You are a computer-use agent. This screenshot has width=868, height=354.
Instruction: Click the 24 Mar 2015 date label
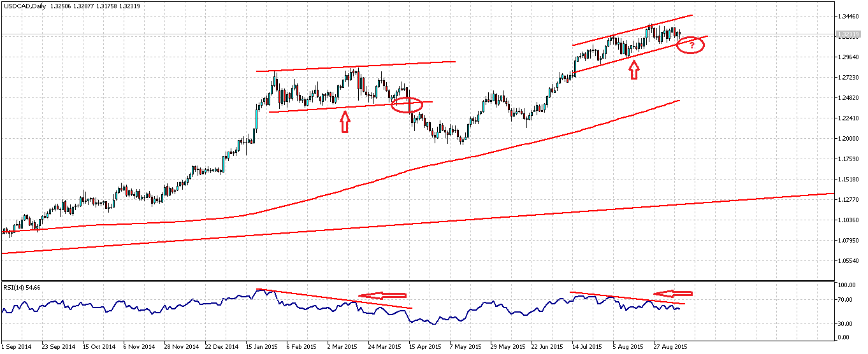(385, 347)
